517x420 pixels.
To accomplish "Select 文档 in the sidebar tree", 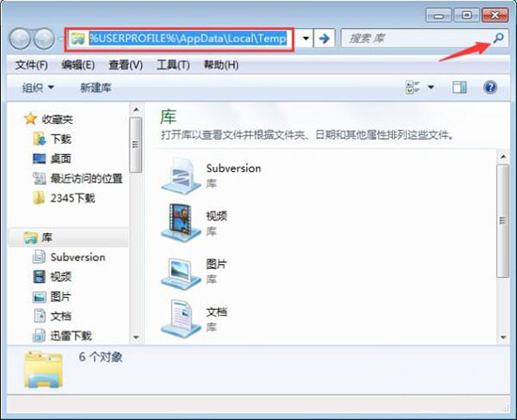I will pyautogui.click(x=61, y=317).
